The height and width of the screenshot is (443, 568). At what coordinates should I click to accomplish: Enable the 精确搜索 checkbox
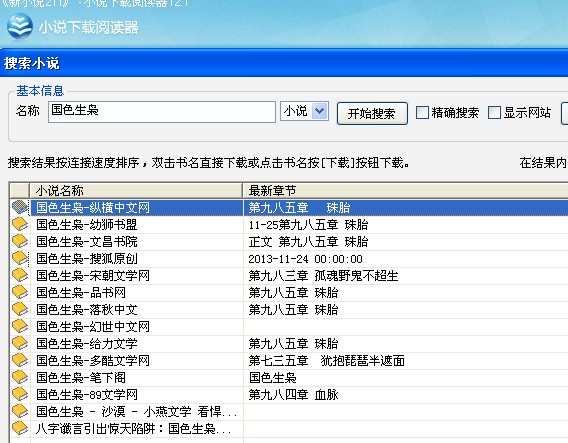(x=422, y=113)
